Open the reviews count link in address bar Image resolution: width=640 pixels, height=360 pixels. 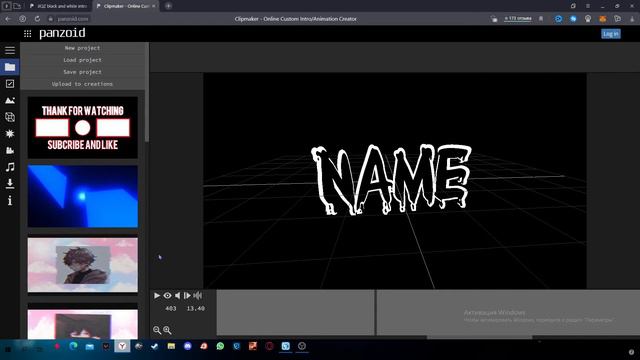tap(518, 18)
